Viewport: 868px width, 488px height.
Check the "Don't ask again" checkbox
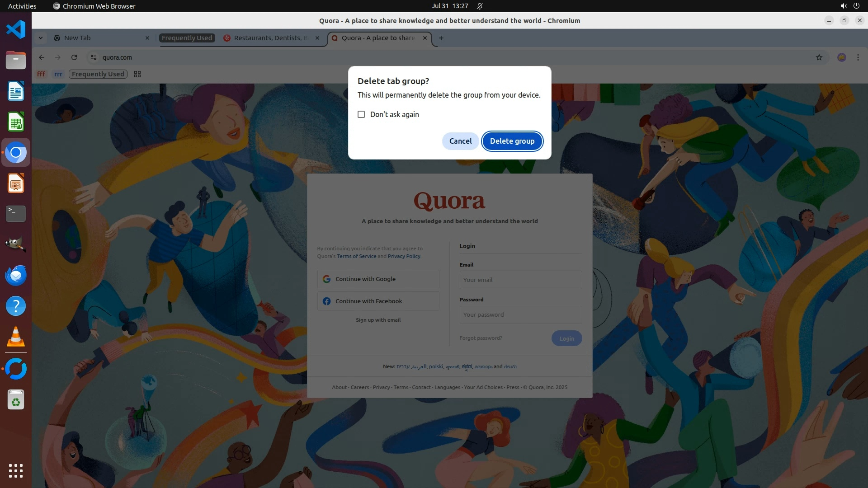(361, 114)
